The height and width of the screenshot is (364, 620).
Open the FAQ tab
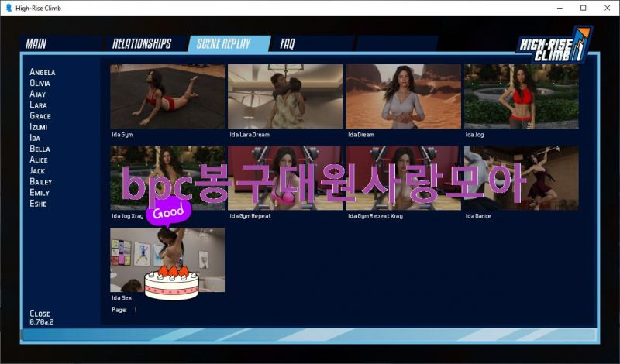(288, 43)
